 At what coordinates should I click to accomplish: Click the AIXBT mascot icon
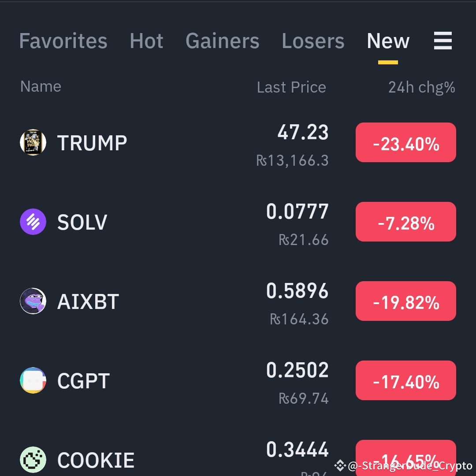pos(33,301)
